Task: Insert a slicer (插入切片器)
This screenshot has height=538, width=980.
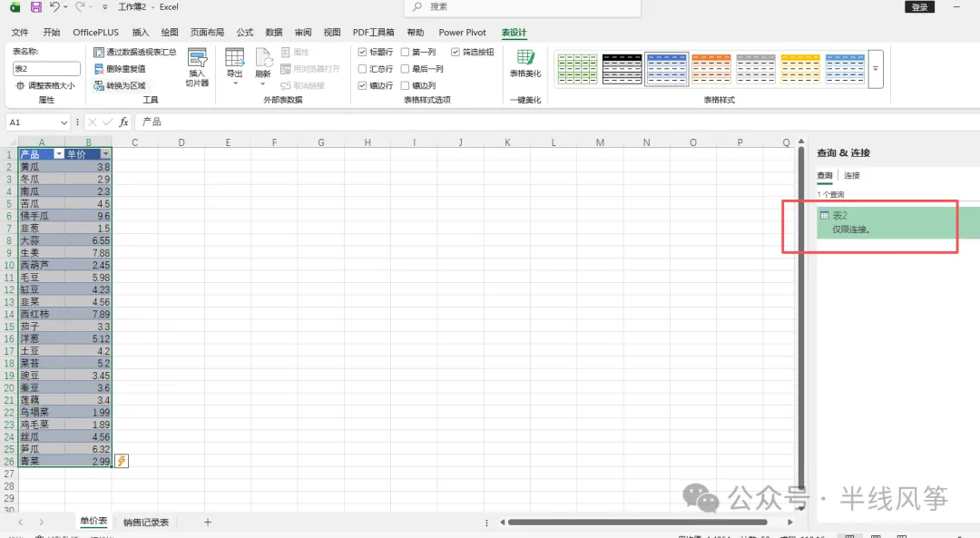Action: (x=198, y=67)
